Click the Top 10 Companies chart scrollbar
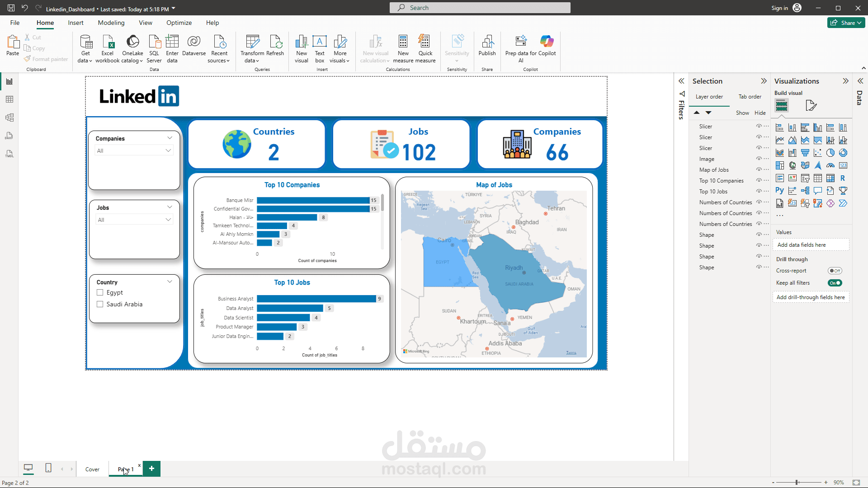The image size is (868, 488). (x=382, y=202)
